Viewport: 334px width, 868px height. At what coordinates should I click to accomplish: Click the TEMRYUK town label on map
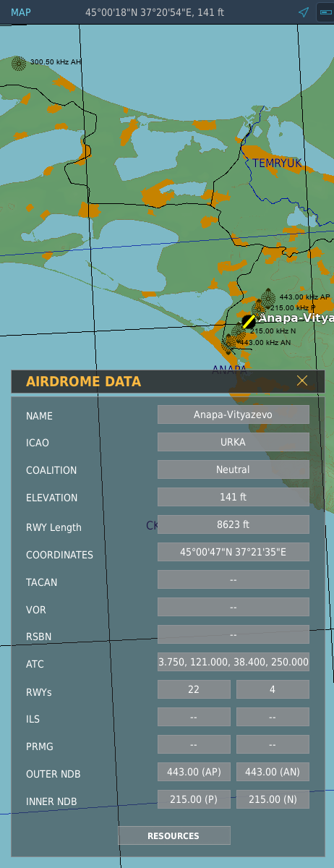pyautogui.click(x=277, y=163)
